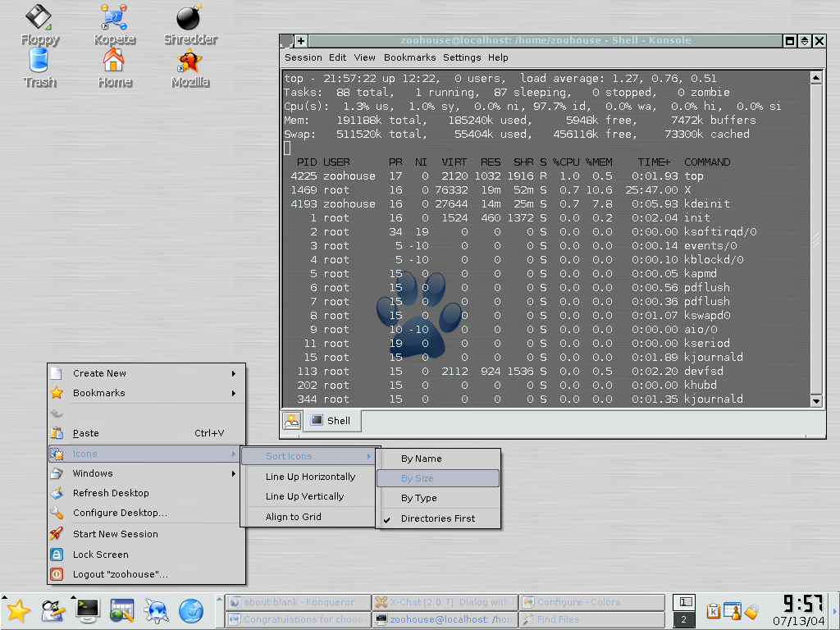840x630 pixels.
Task: Click the Klipper clipboard tray icon
Action: (x=713, y=611)
